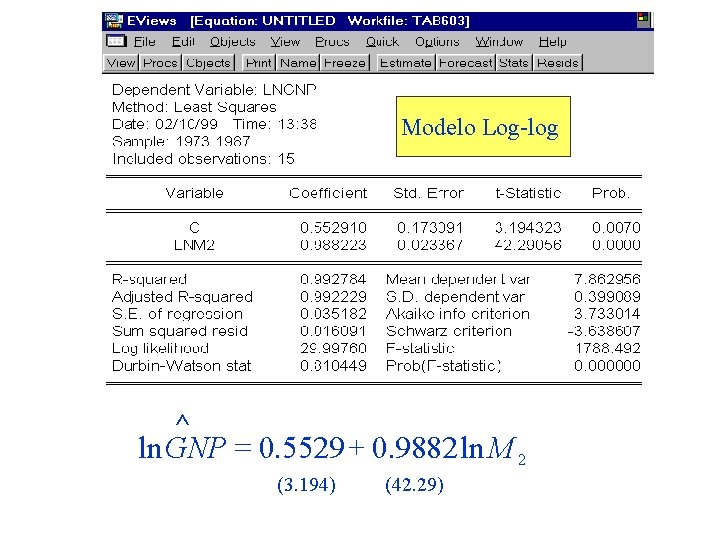
Task: Click the Log likelihood label
Action: tap(160, 349)
